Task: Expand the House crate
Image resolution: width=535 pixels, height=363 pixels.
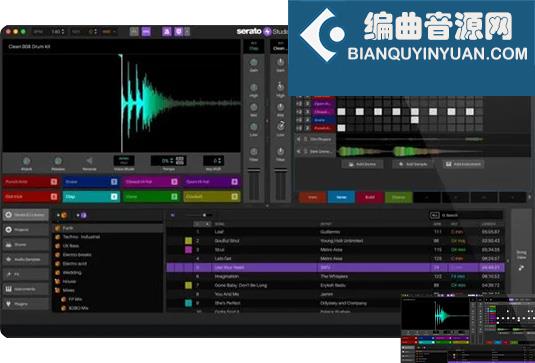Action: pos(58,281)
